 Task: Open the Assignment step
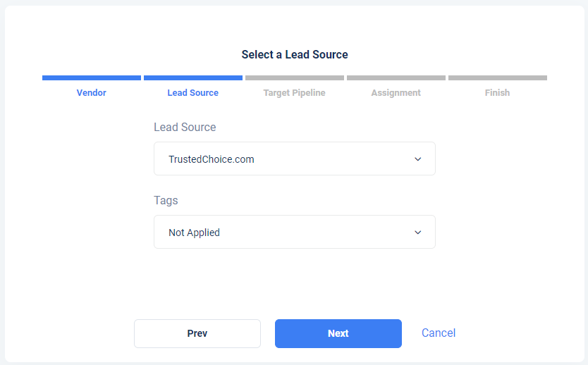click(396, 93)
